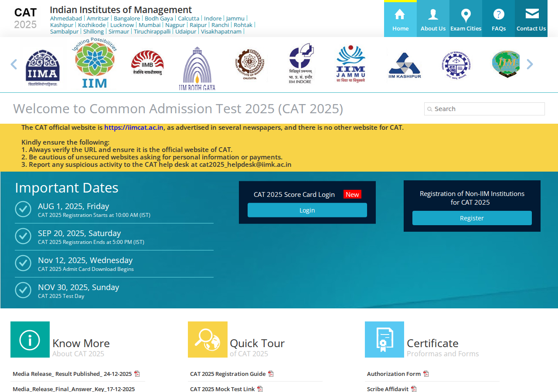Viewport: 558px width, 392px height.
Task: Click checkmark icon beside SEP 20, 2025
Action: [23, 236]
